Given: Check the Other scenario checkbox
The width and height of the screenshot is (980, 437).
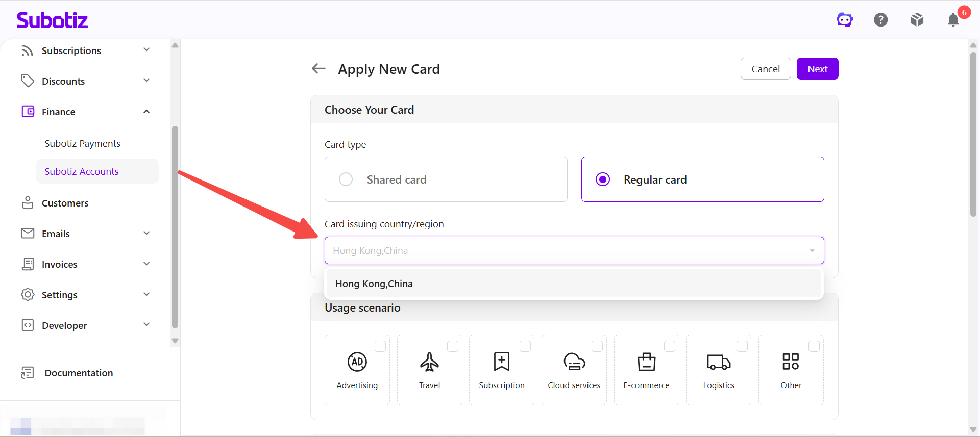Looking at the screenshot, I should [814, 346].
